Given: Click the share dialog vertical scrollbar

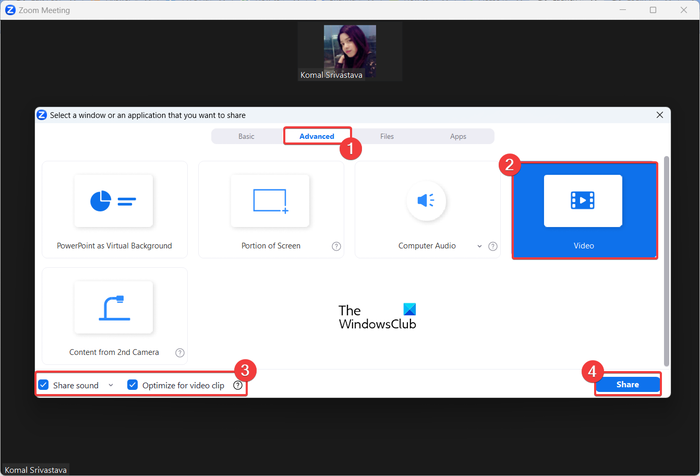Looking at the screenshot, I should point(667,261).
